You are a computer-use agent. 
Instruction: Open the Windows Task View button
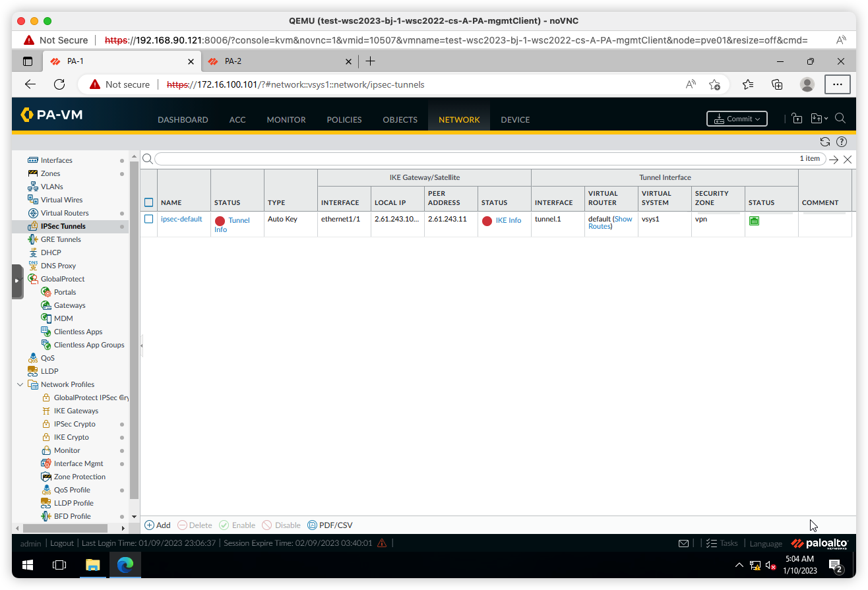click(x=60, y=565)
